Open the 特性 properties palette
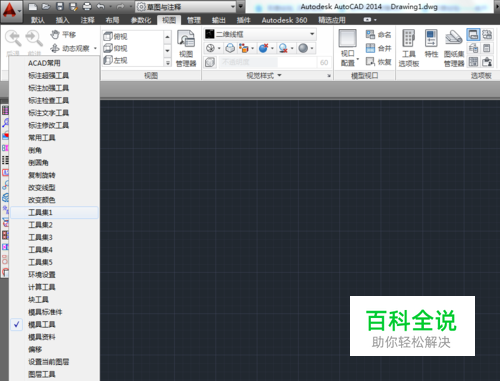This screenshot has width=500, height=381. [431, 43]
